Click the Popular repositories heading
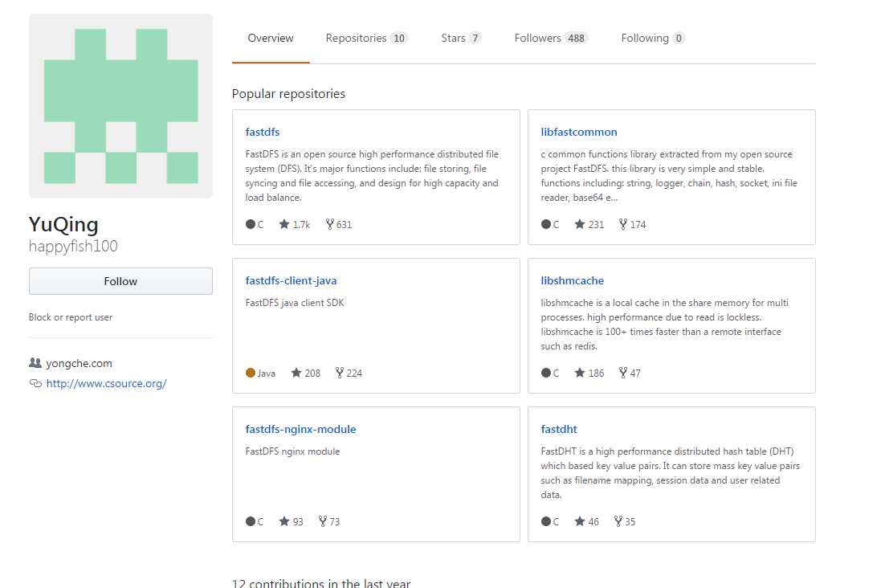The height and width of the screenshot is (588, 881). click(x=288, y=94)
